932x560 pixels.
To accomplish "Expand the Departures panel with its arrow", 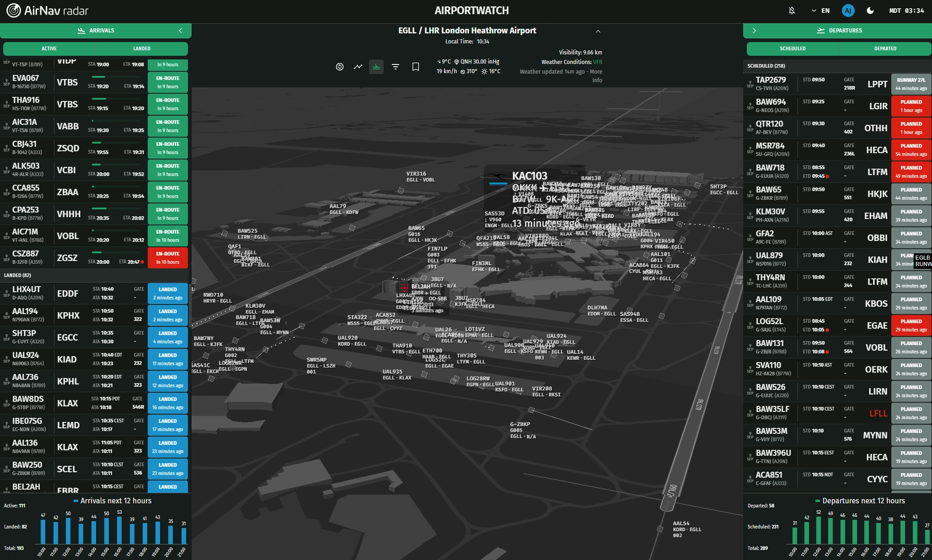I will pyautogui.click(x=754, y=31).
